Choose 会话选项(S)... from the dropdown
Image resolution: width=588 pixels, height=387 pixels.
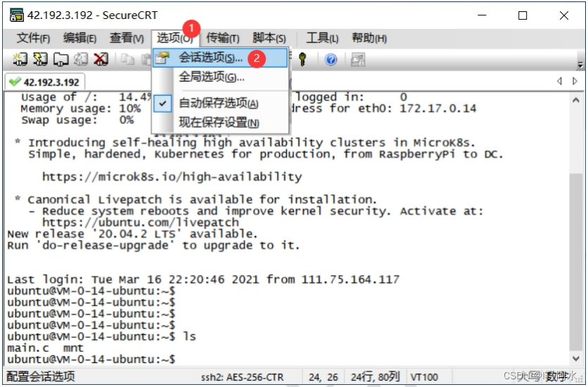[x=220, y=58]
